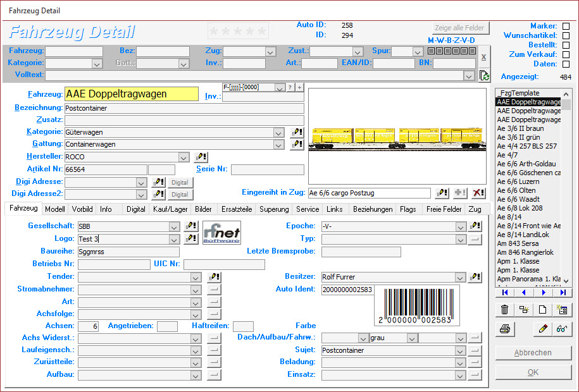Click edit icon beside Digi Adresse
This screenshot has width=579, height=392.
click(158, 182)
